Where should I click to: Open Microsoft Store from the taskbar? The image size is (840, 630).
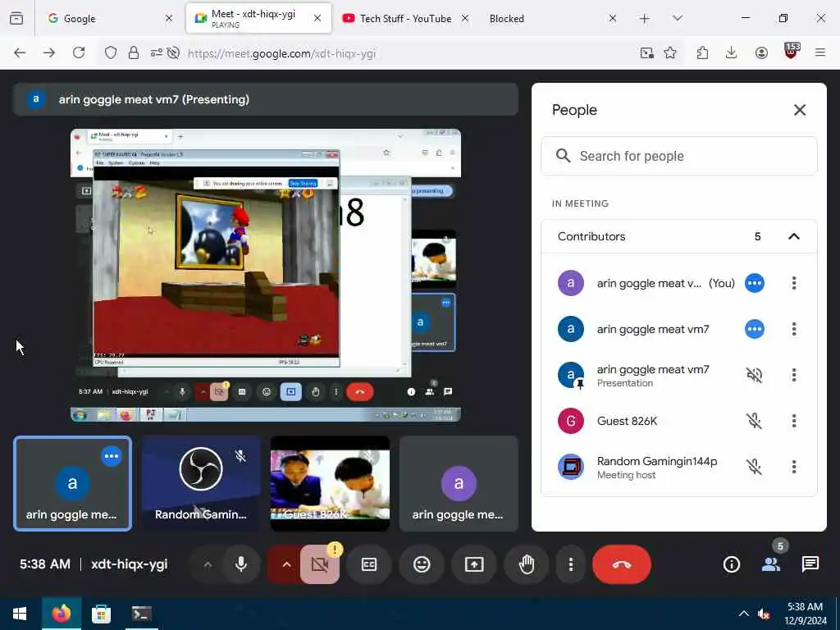tap(101, 614)
